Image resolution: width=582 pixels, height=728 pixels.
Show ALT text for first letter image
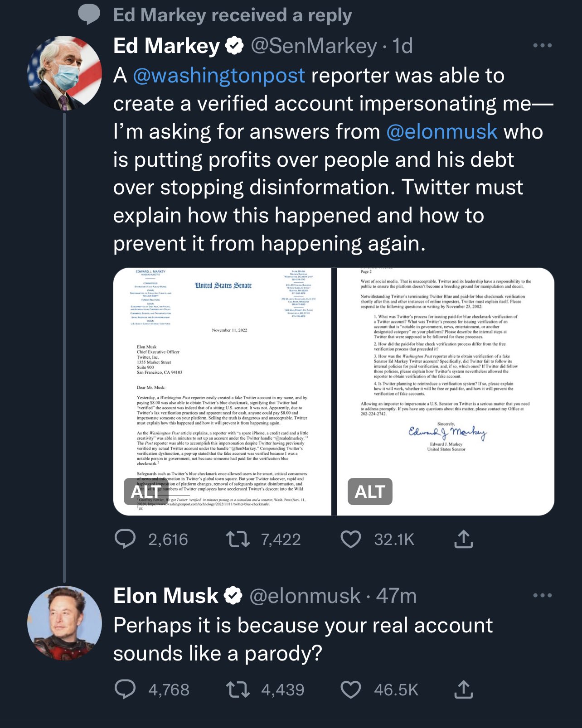(145, 492)
